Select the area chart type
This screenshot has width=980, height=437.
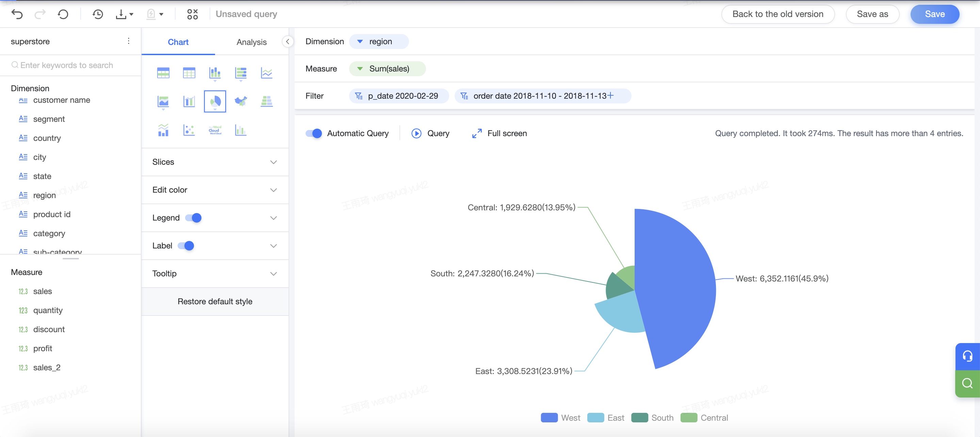(163, 101)
